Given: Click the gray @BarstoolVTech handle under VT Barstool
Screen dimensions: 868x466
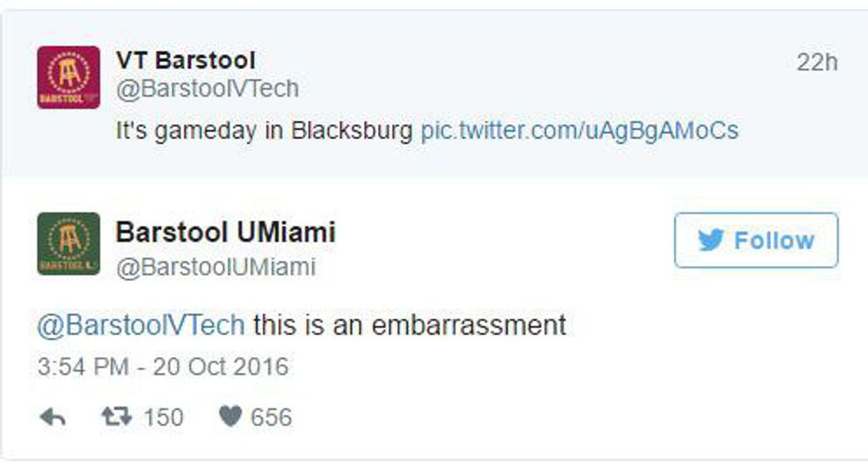Looking at the screenshot, I should click(x=206, y=89).
